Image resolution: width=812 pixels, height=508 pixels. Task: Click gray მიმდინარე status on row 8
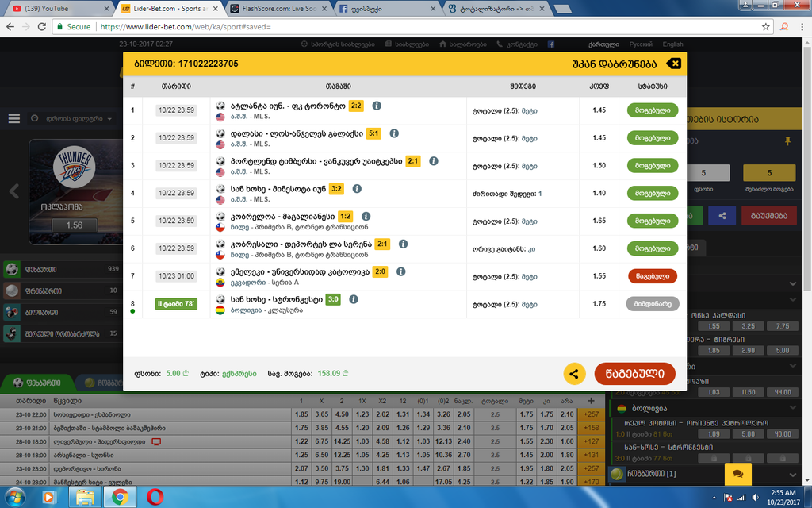[x=653, y=304]
